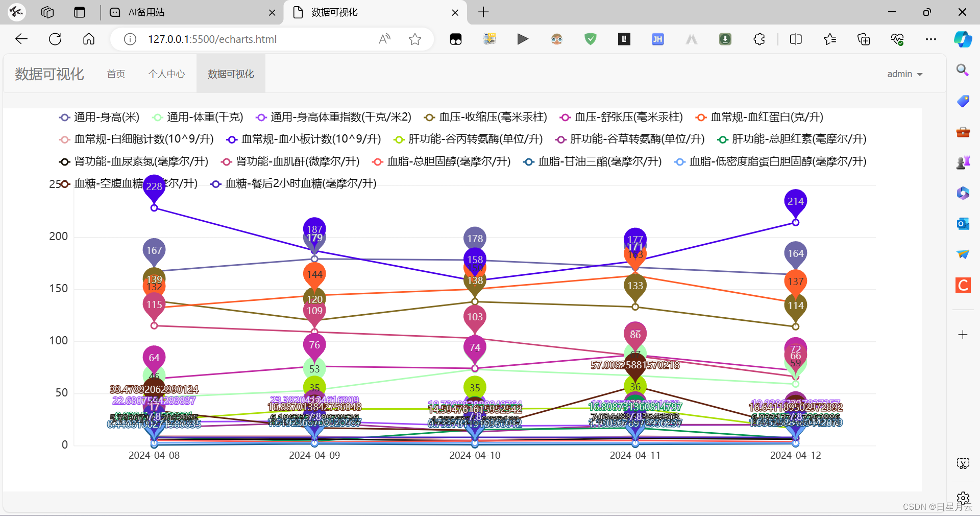Screen dimensions: 980x516
Task: Open a new browser tab
Action: pyautogui.click(x=483, y=12)
